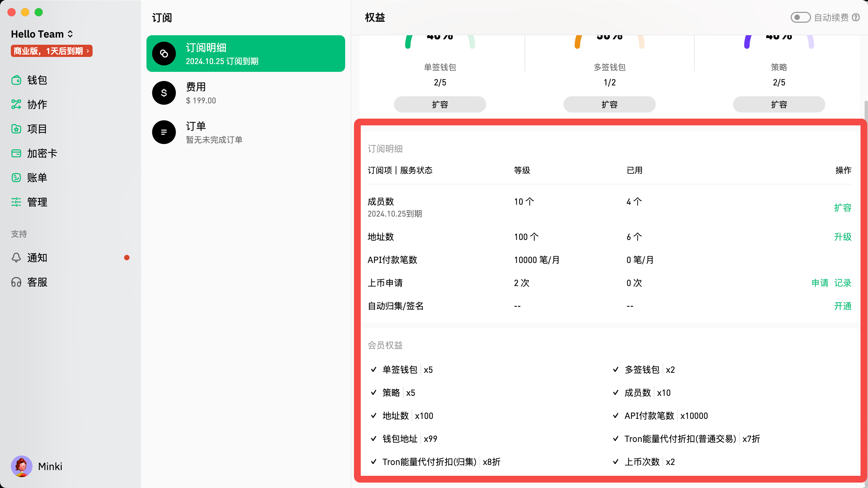Click the 账单 bills icon
868x488 pixels.
[16, 178]
